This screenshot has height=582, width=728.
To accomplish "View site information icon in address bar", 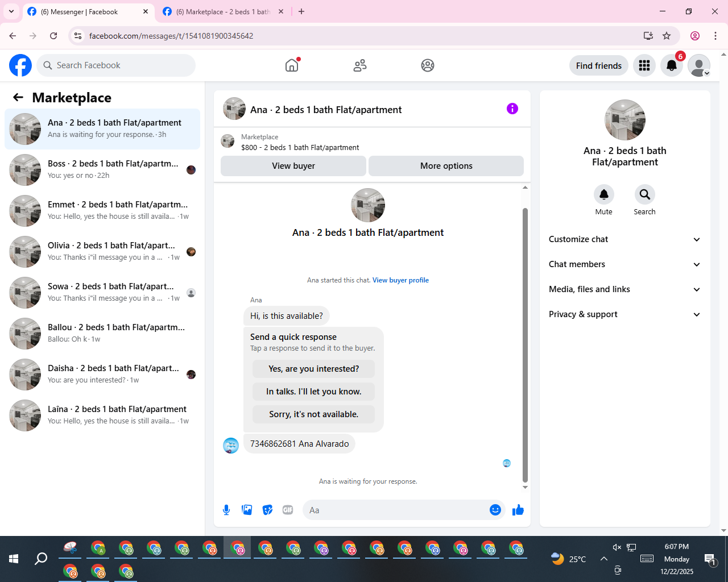I will click(78, 36).
